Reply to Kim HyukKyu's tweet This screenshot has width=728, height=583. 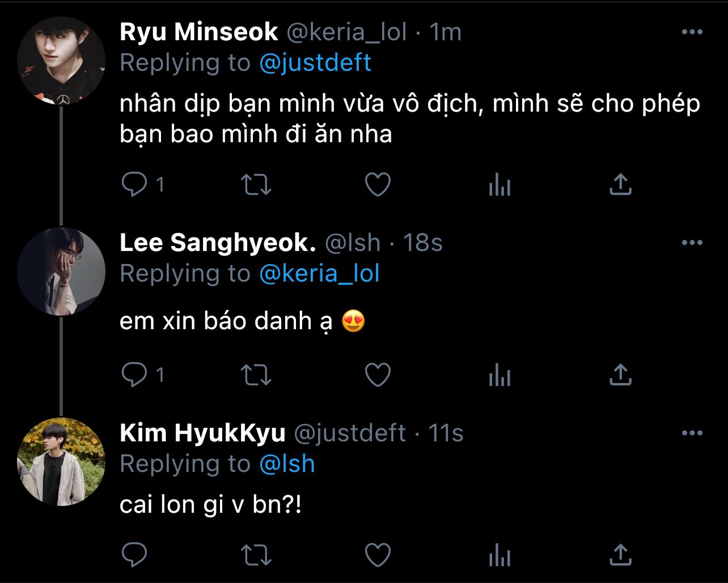point(135,554)
